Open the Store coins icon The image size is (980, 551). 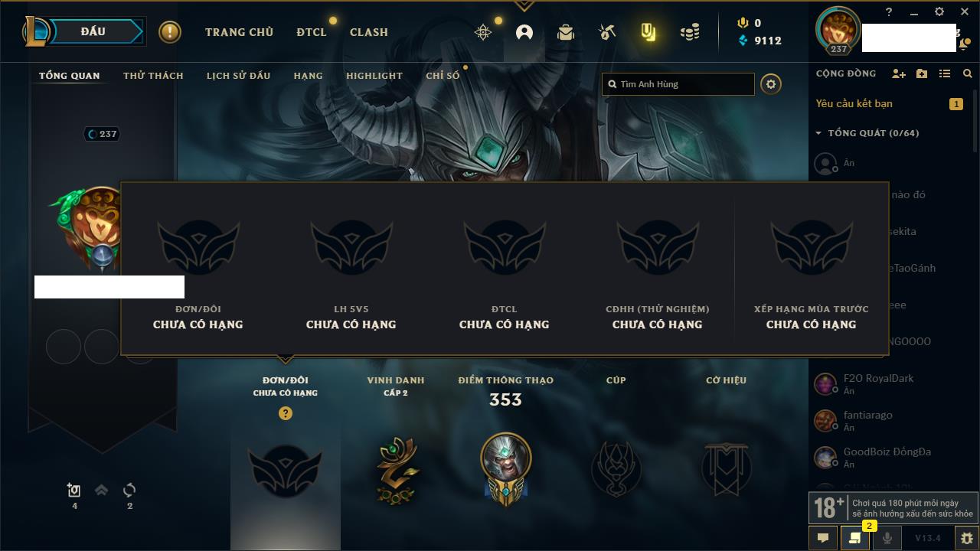[690, 32]
